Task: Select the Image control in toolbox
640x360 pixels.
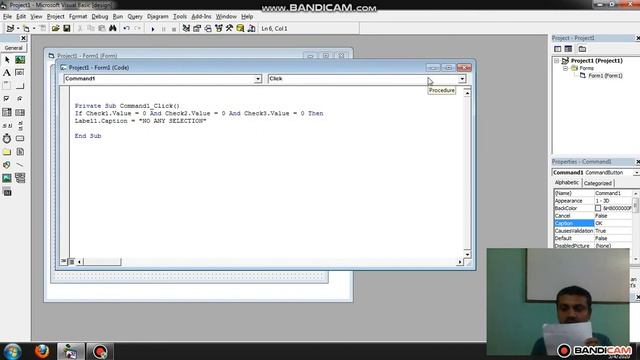Action: click(x=7, y=178)
